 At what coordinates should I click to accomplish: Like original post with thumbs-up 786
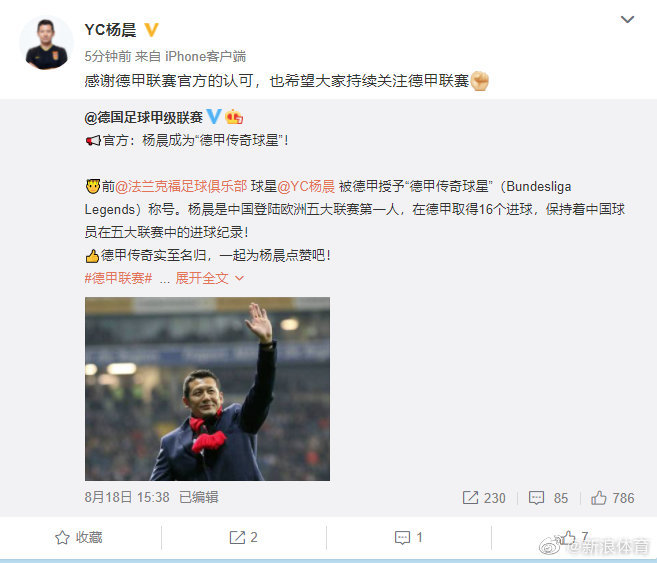(x=612, y=498)
